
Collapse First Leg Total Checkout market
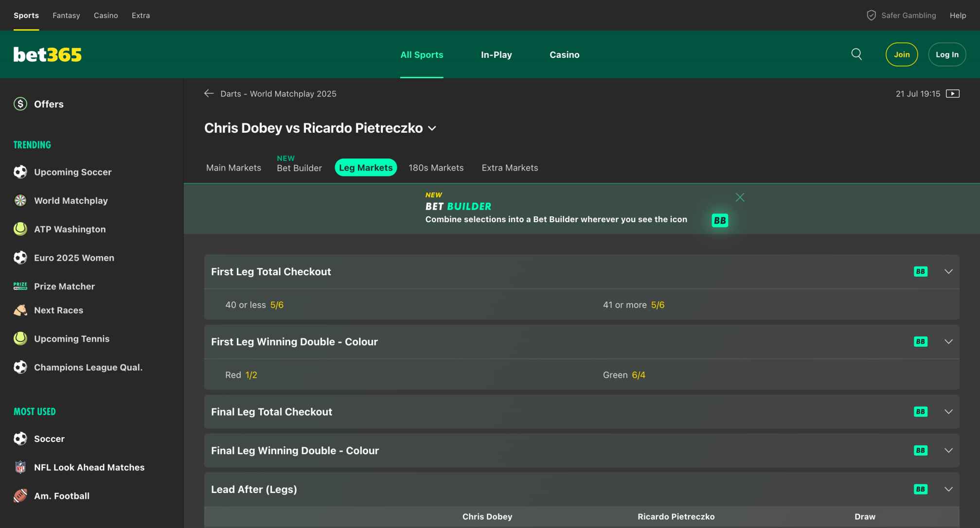948,271
